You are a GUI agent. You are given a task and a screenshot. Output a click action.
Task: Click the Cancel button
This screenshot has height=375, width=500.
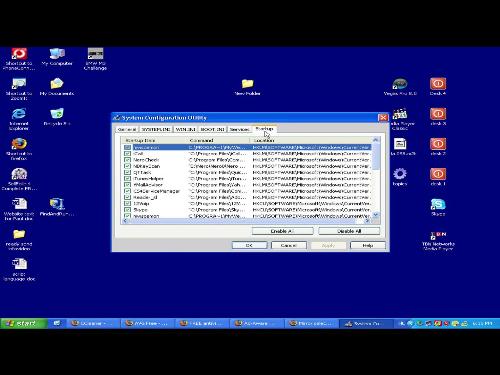(x=289, y=245)
